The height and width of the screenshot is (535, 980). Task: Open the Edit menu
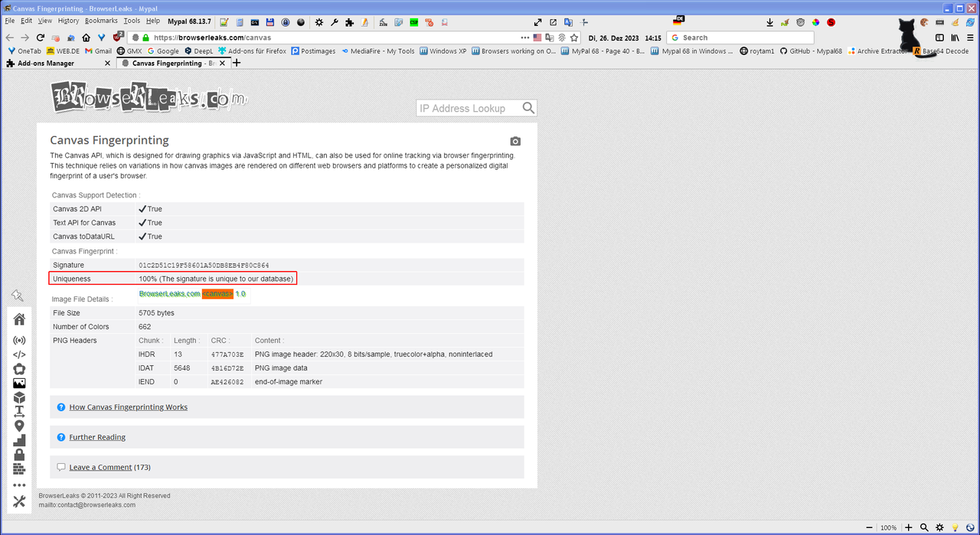[x=26, y=21]
